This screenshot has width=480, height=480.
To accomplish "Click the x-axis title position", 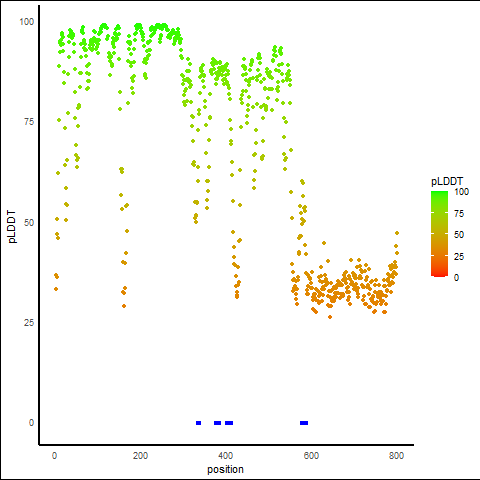I will pyautogui.click(x=225, y=470).
